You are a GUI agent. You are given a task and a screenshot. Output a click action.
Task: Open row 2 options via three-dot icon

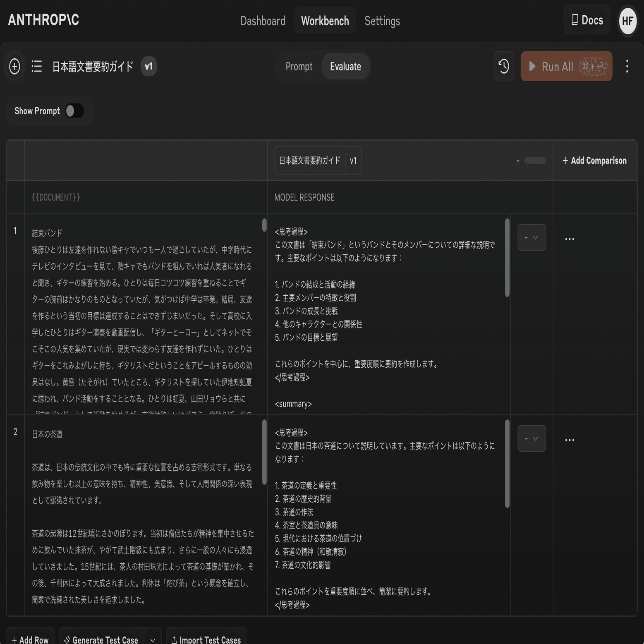point(570,440)
